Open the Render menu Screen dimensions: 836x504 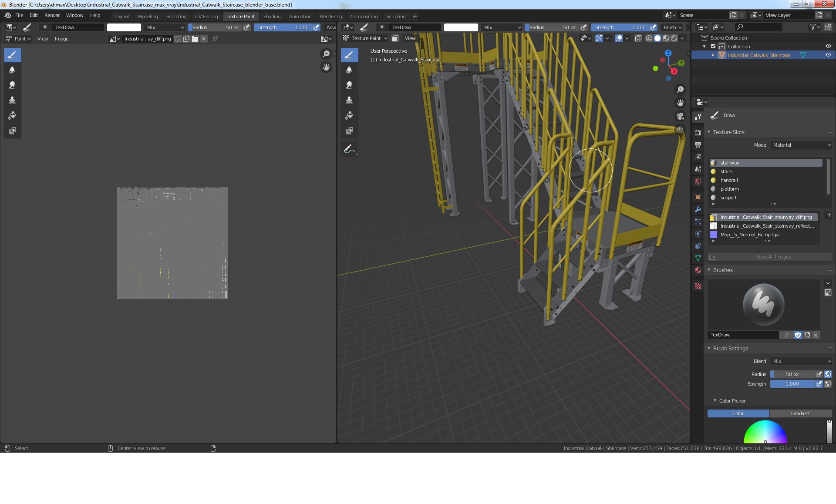point(52,15)
